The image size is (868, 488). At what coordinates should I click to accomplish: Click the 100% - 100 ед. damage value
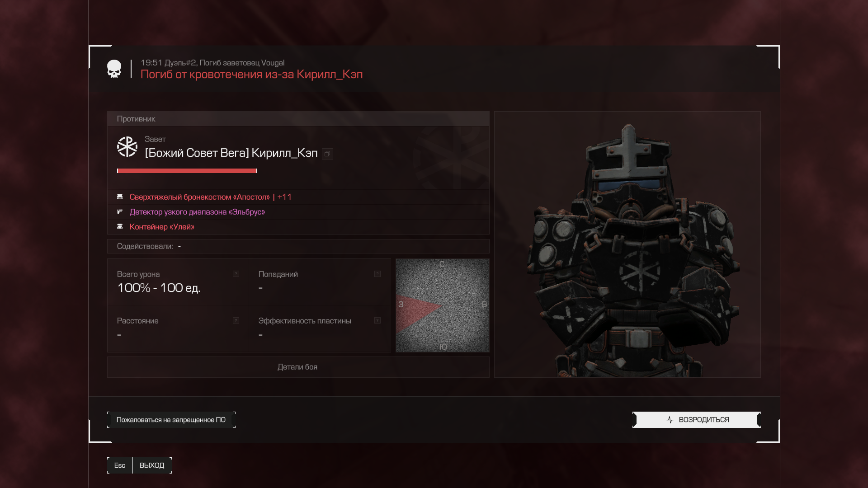(x=159, y=288)
